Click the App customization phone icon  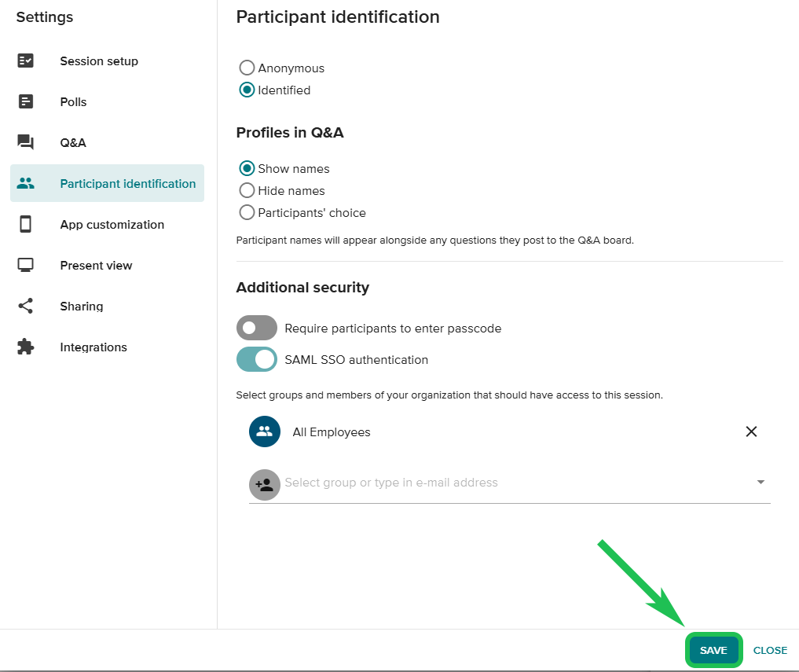[x=26, y=225]
